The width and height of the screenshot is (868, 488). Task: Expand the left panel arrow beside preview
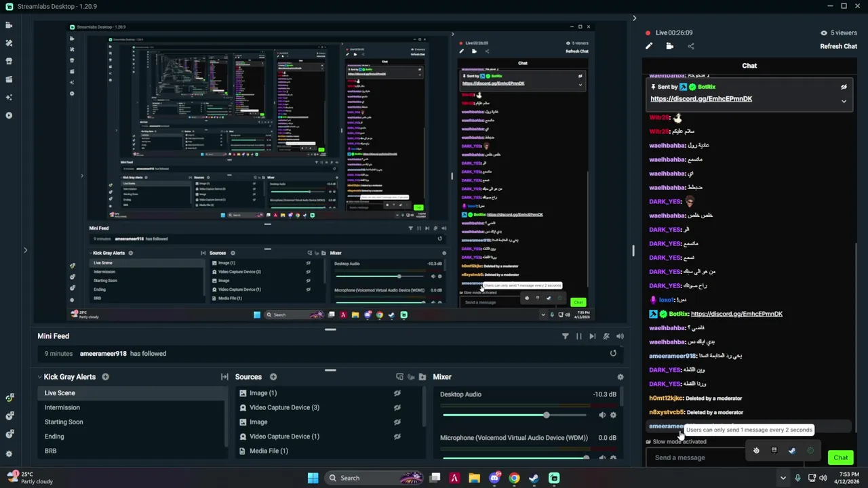pyautogui.click(x=25, y=250)
